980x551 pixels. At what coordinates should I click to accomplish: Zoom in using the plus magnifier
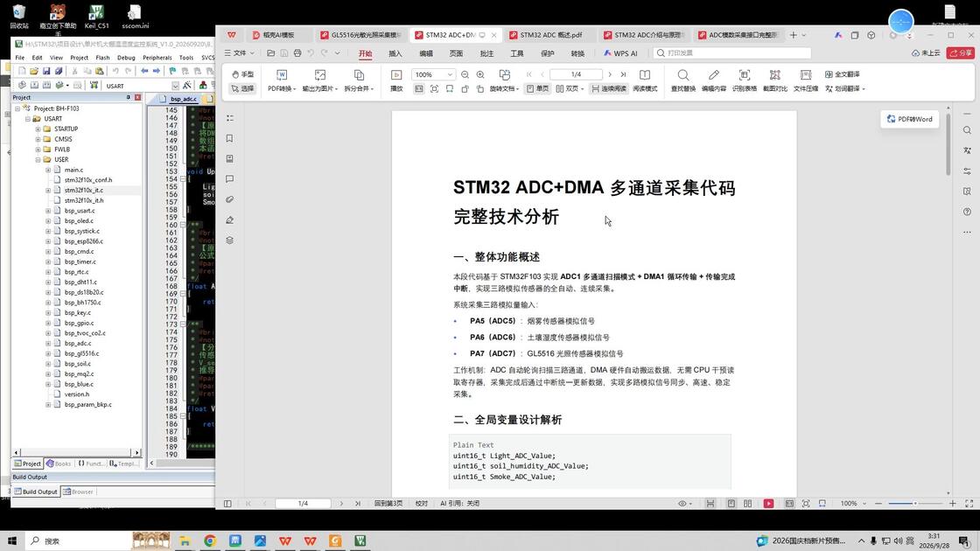[x=480, y=74]
